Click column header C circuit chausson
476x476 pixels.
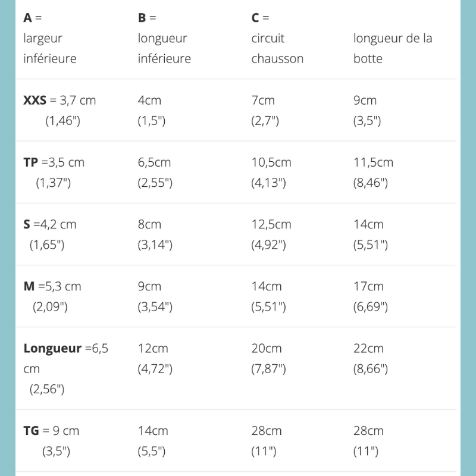point(277,38)
